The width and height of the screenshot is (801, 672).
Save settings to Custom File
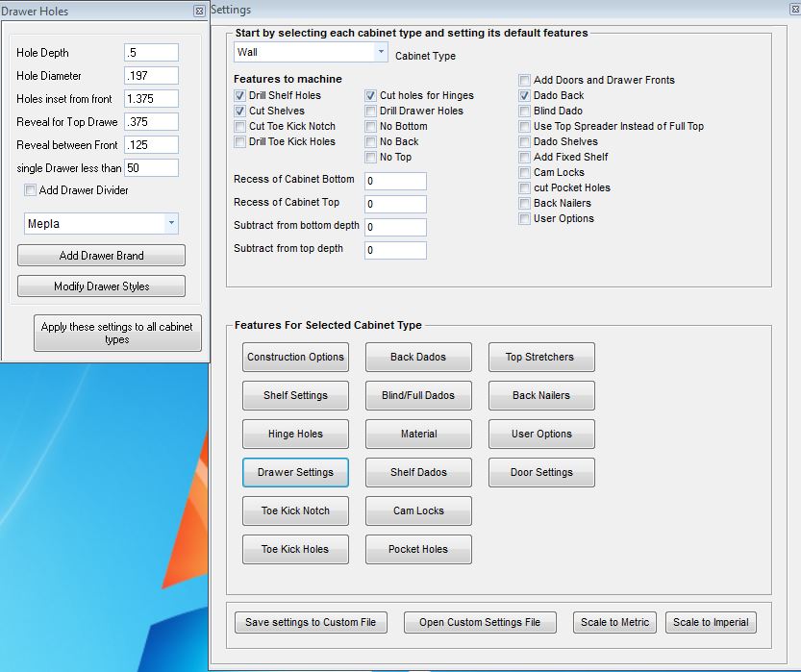point(311,622)
